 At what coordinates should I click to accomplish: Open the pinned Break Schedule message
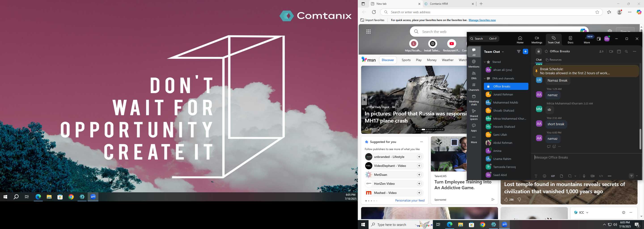tap(585, 71)
